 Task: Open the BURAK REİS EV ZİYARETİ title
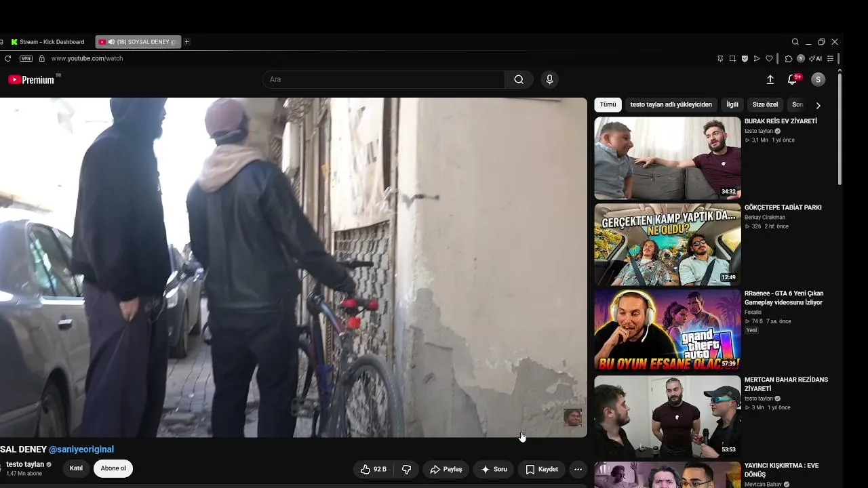point(781,121)
